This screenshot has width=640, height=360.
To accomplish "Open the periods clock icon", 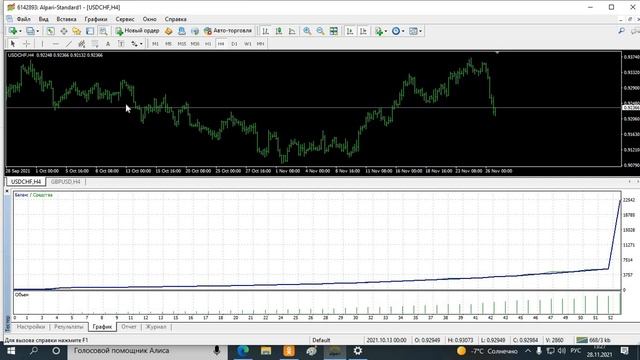I will [396, 31].
